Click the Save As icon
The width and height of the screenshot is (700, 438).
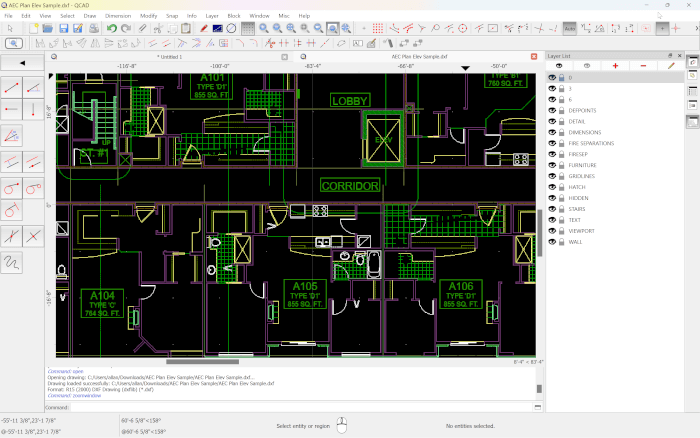pos(78,29)
